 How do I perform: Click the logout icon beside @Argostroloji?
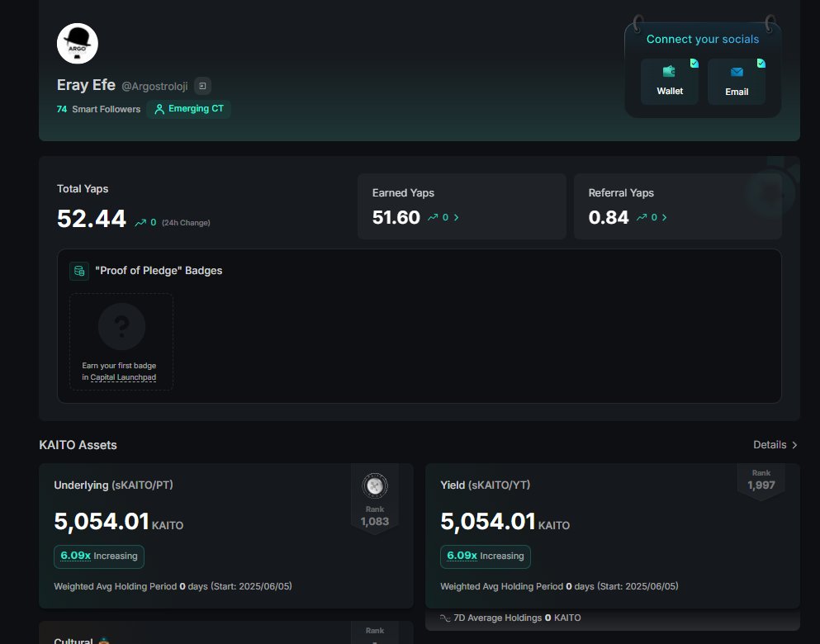pyautogui.click(x=203, y=86)
